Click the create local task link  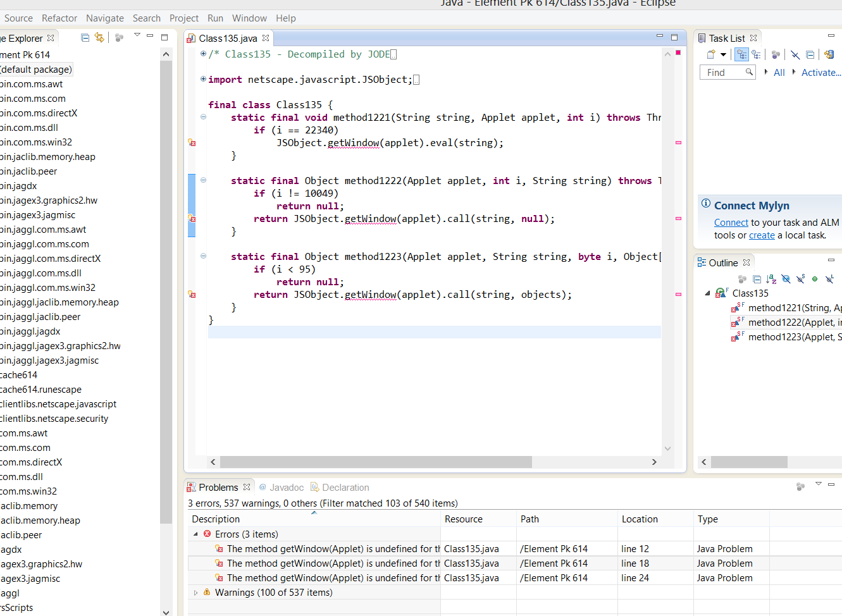762,235
